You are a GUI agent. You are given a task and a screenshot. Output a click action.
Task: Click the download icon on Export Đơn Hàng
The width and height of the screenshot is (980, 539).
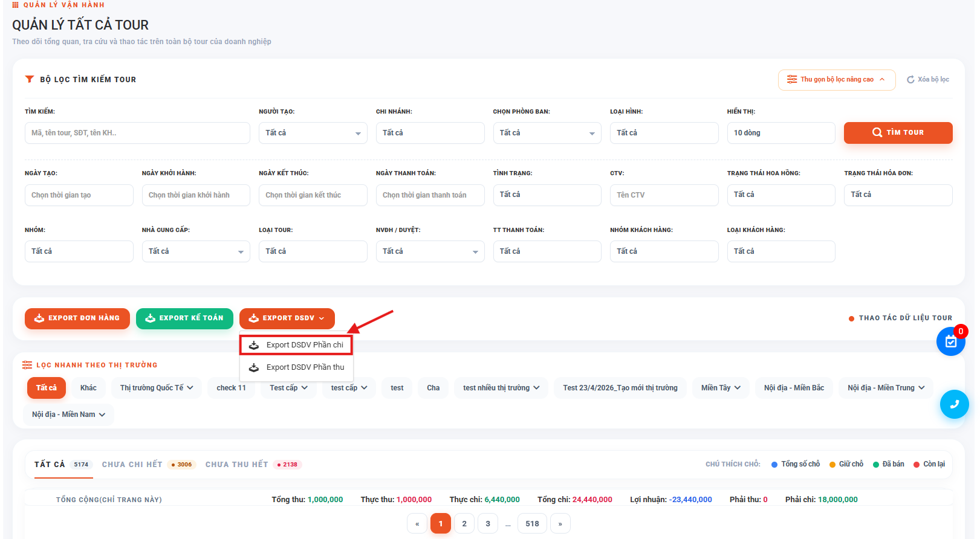click(39, 318)
